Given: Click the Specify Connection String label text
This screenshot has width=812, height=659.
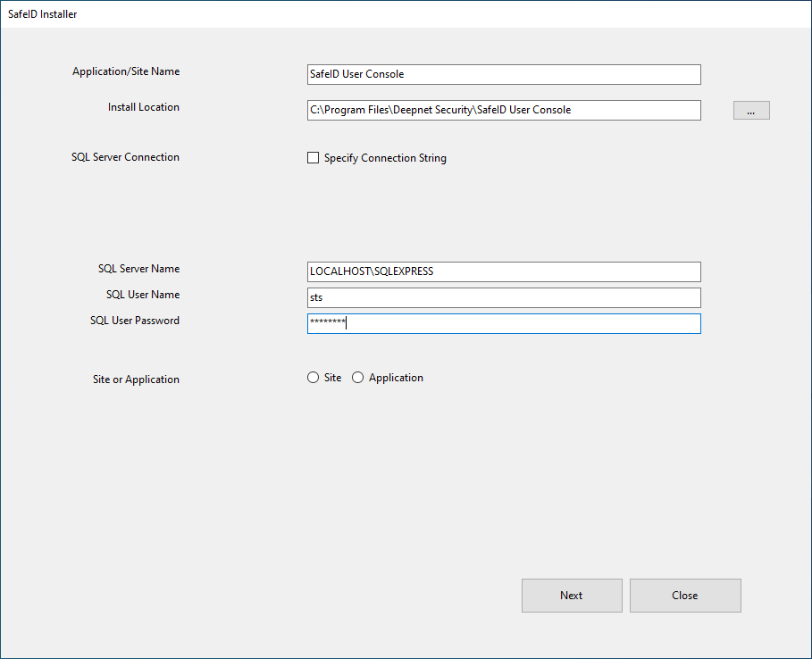Looking at the screenshot, I should coord(385,158).
